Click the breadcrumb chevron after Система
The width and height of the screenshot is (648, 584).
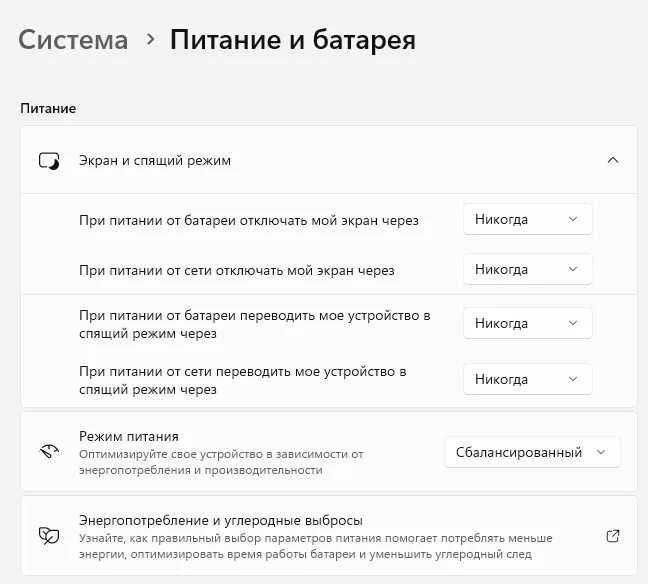coord(150,39)
